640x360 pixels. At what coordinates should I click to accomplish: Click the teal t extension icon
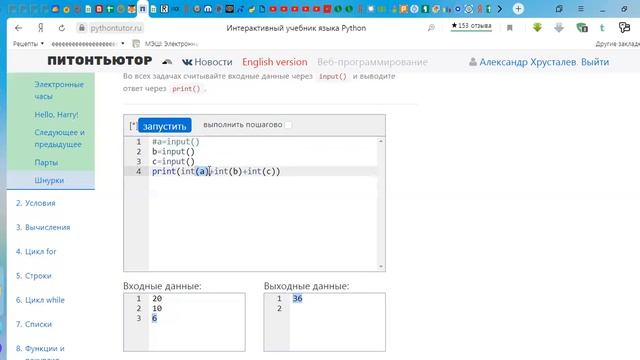[x=602, y=28]
